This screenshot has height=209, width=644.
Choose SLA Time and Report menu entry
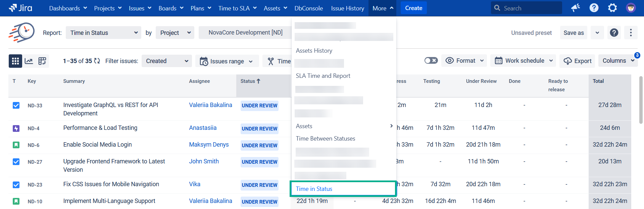[323, 76]
